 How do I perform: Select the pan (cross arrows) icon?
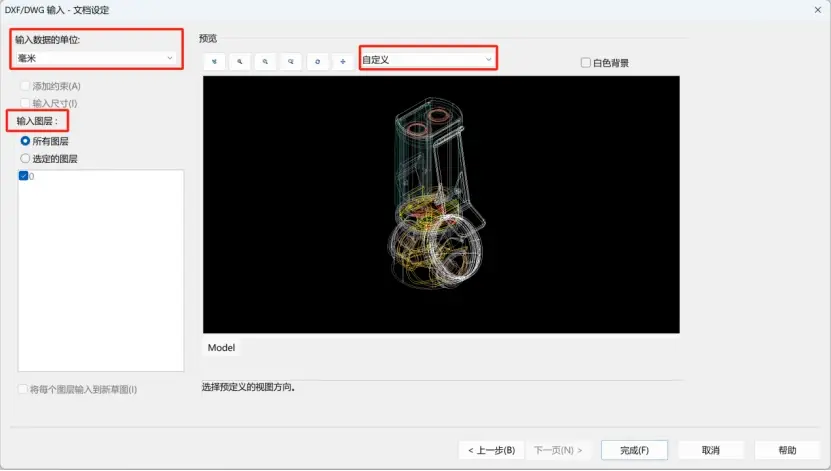(x=343, y=61)
